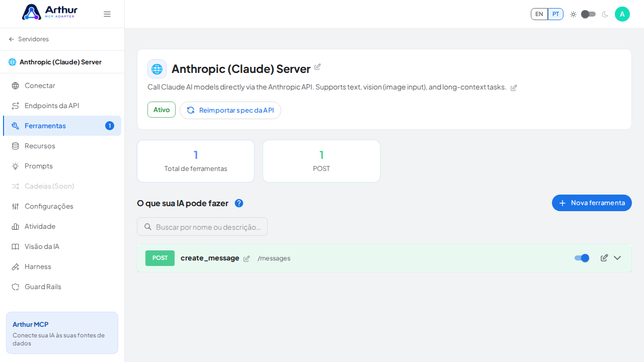Image resolution: width=644 pixels, height=362 pixels.
Task: Click the Cadeias (Soon) item
Action: tap(62, 186)
